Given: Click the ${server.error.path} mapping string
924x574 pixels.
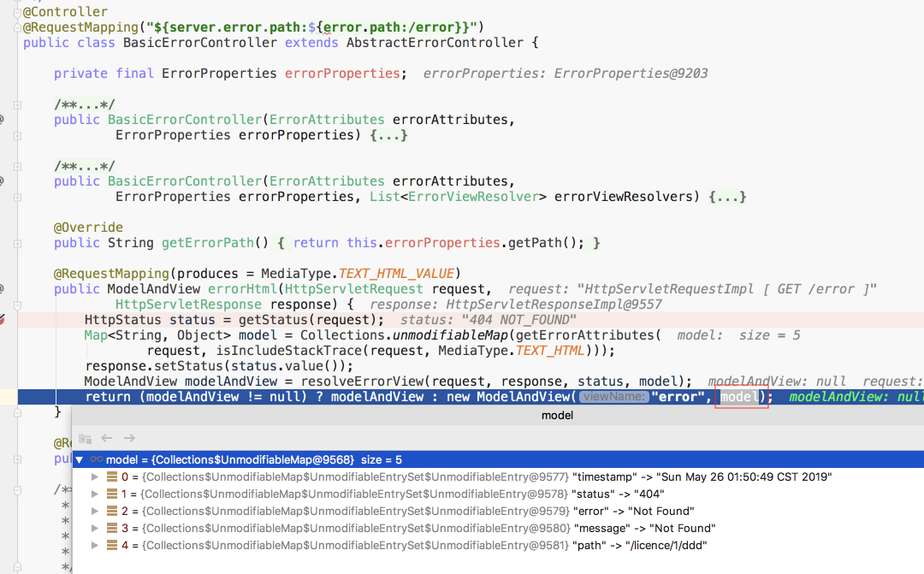Looking at the screenshot, I should pyautogui.click(x=311, y=27).
